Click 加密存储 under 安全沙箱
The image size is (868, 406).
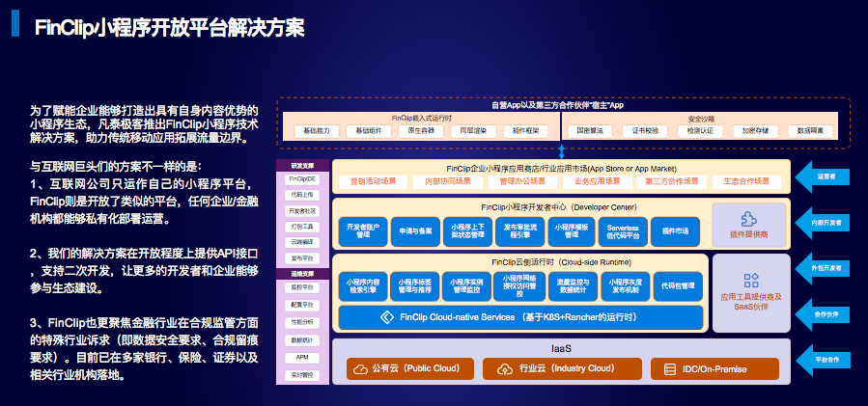[x=755, y=132]
